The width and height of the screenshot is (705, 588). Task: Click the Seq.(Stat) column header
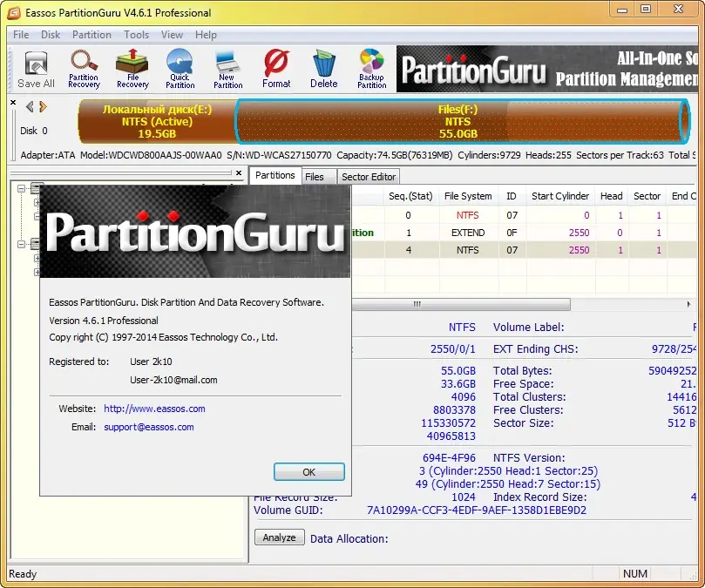point(410,196)
